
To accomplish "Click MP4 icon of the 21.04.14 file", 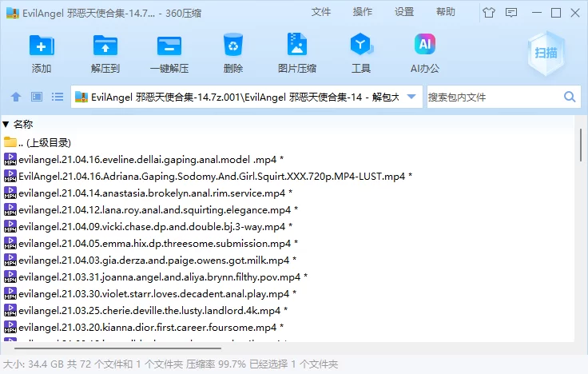I will coord(10,193).
